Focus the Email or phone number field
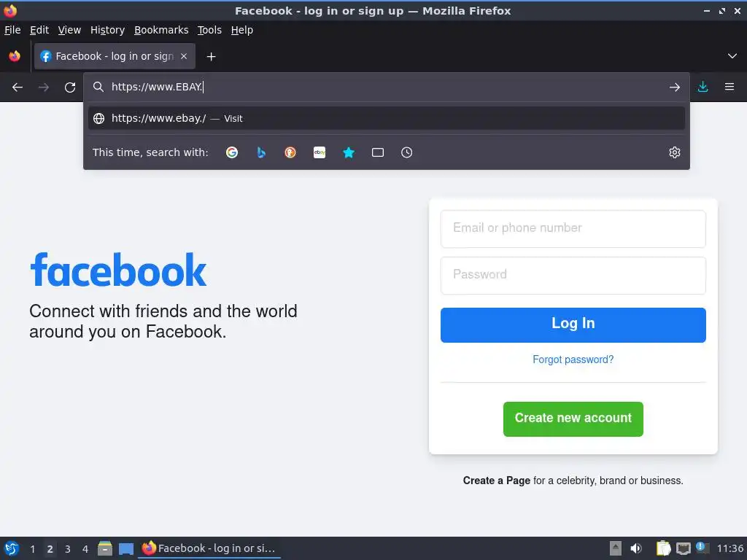 click(573, 229)
